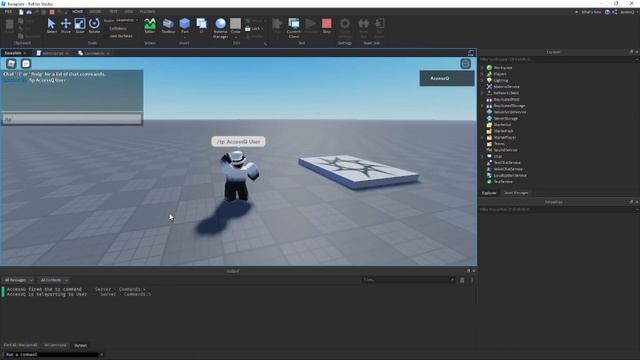640x360 pixels.
Task: Activate the Scale tool
Action: coord(80,26)
